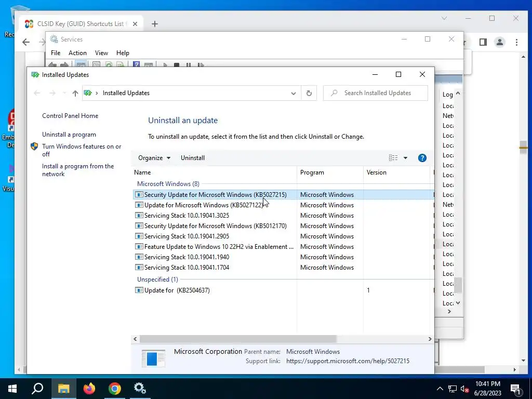This screenshot has width=532, height=399.
Task: Open the Chrome profile icon
Action: coord(500,42)
